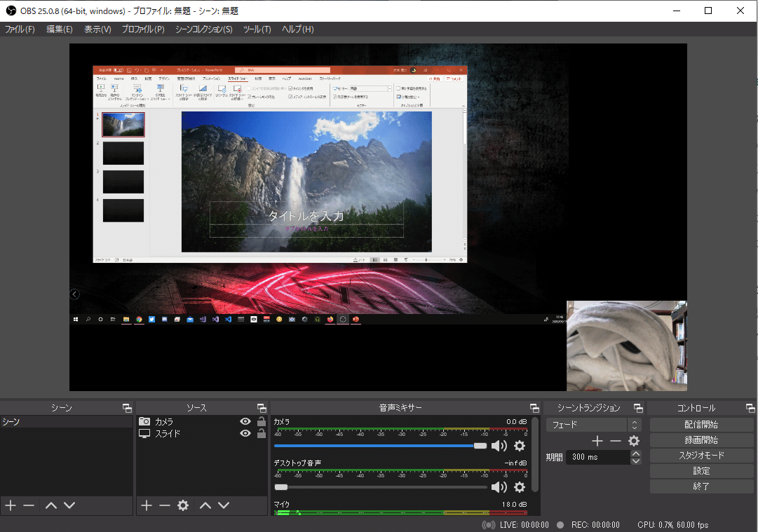Screen dimensions: 758x532
Task: Open デスクトップ音声 audio settings gear
Action: 520,487
